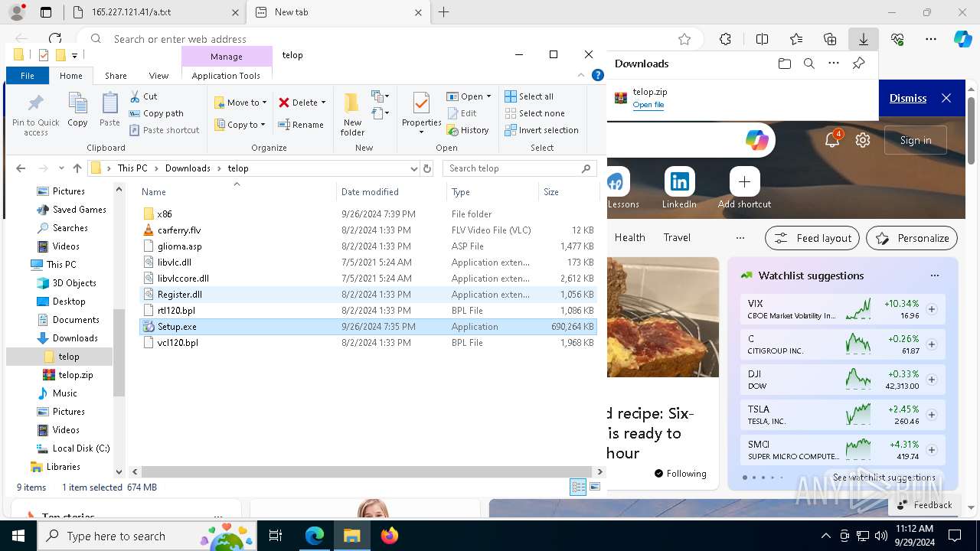Select the Travel feed tab

click(x=677, y=238)
